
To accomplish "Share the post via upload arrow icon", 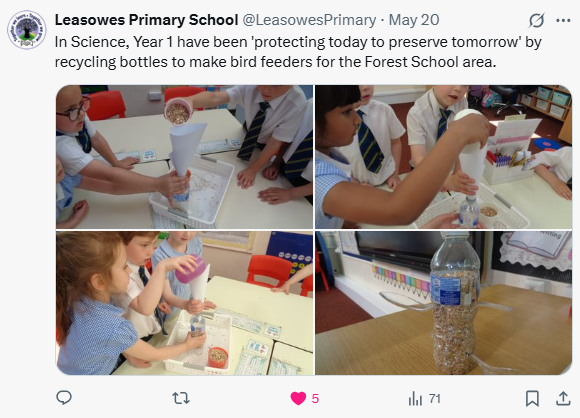I will (x=563, y=398).
